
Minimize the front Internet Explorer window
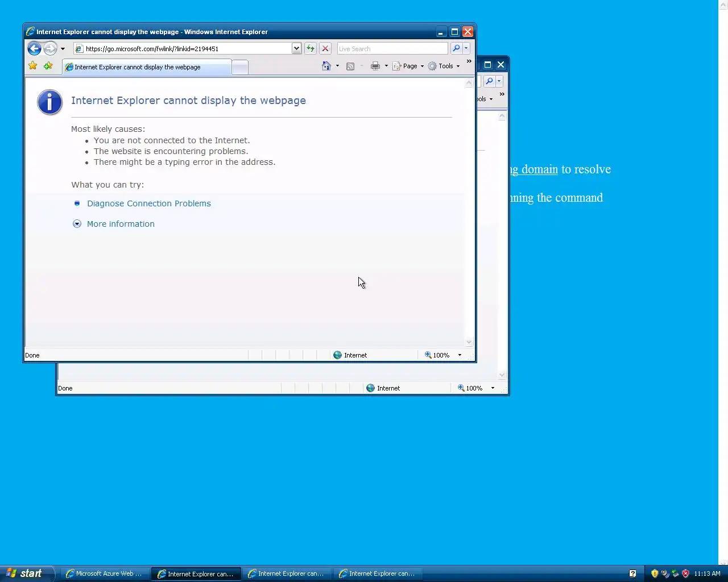tap(441, 32)
